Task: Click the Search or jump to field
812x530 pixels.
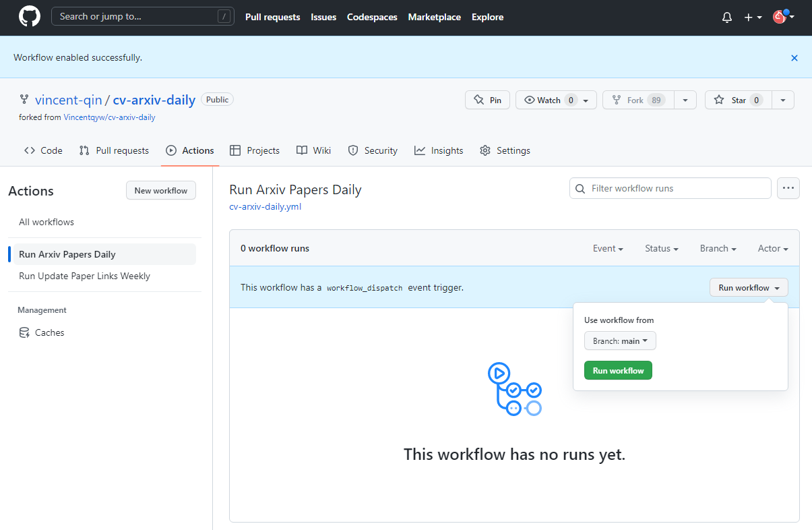Action: [143, 17]
